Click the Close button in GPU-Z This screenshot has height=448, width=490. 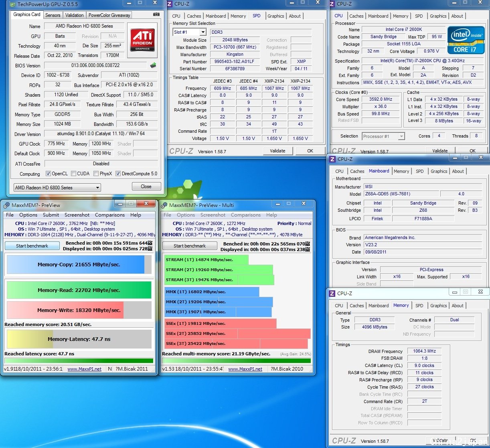pos(146,186)
